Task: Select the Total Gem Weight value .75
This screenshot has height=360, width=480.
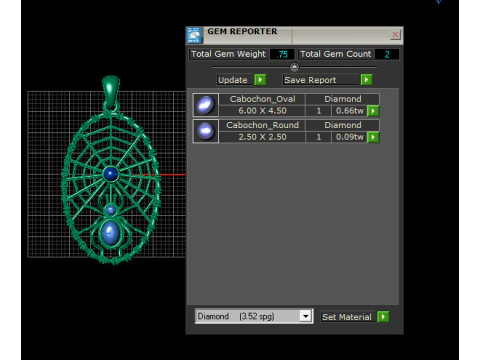Action: (282, 54)
